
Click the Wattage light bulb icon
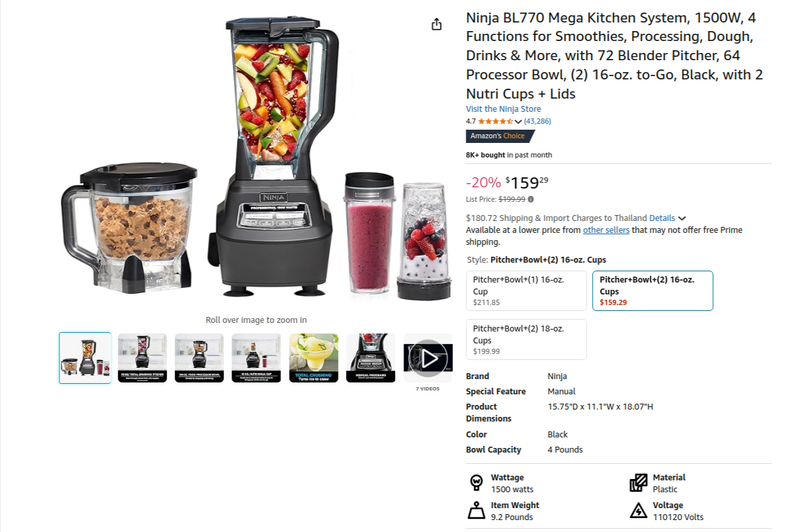click(476, 483)
